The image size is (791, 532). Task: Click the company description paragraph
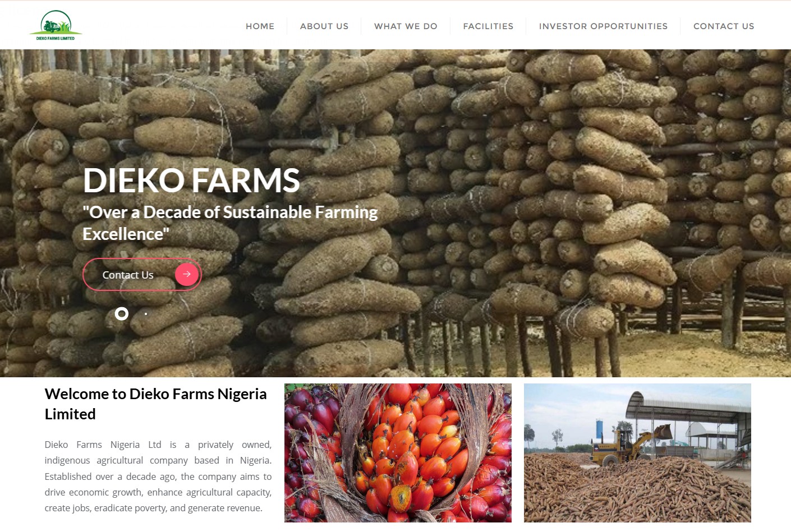click(x=158, y=476)
